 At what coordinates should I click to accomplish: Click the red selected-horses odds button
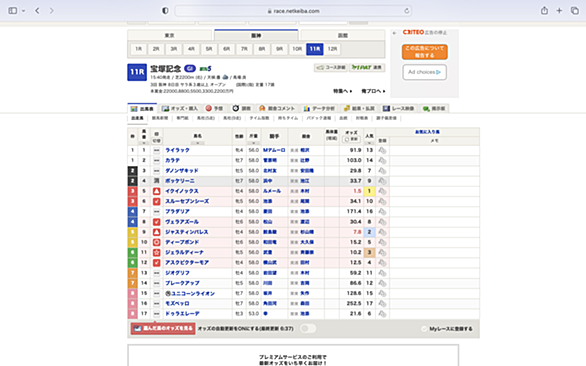163,329
